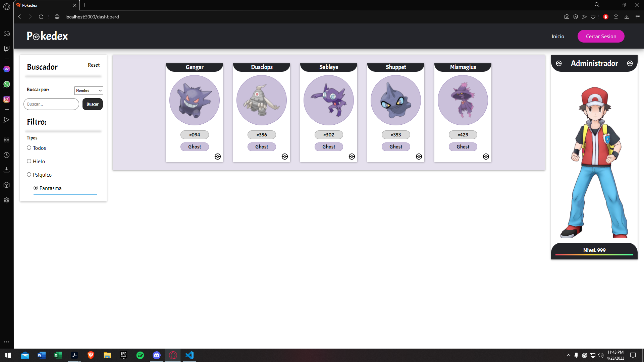Select the Hielo type filter

click(29, 161)
